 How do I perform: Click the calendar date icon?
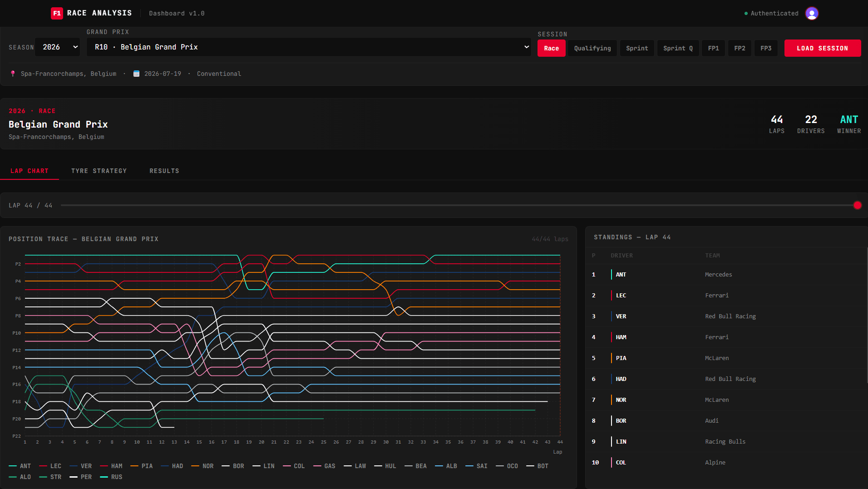point(136,74)
